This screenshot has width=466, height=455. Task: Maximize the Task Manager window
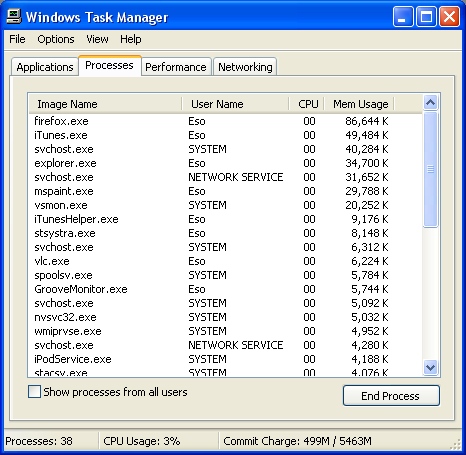[x=426, y=17]
